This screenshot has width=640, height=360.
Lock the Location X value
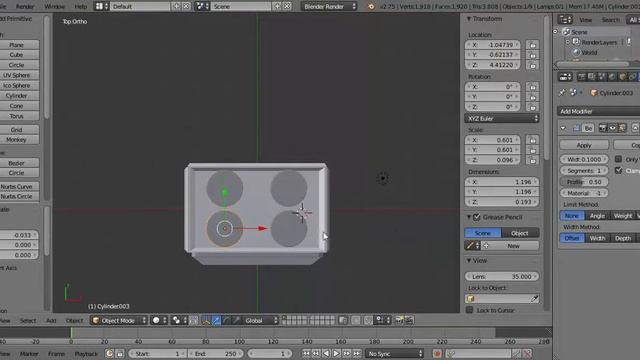532,44
